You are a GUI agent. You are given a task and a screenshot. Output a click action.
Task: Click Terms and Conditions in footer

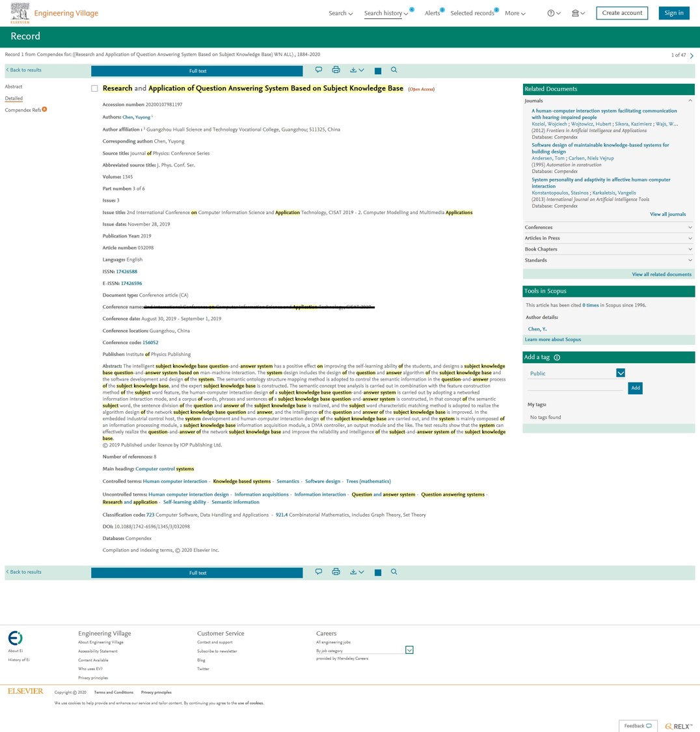[113, 692]
